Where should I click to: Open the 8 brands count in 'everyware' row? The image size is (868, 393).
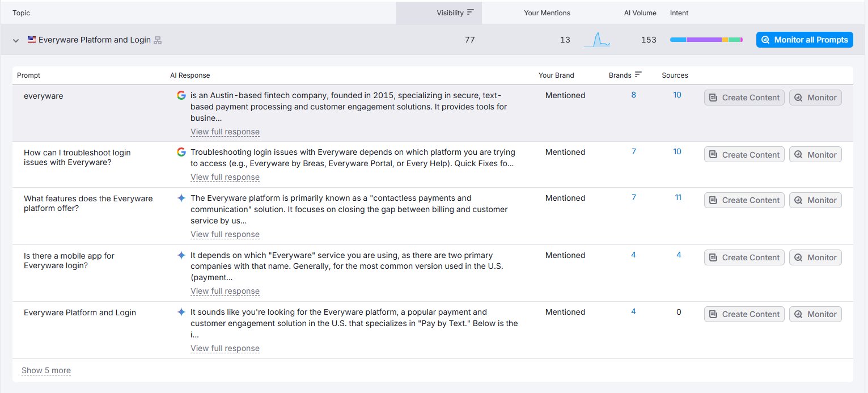pyautogui.click(x=634, y=95)
